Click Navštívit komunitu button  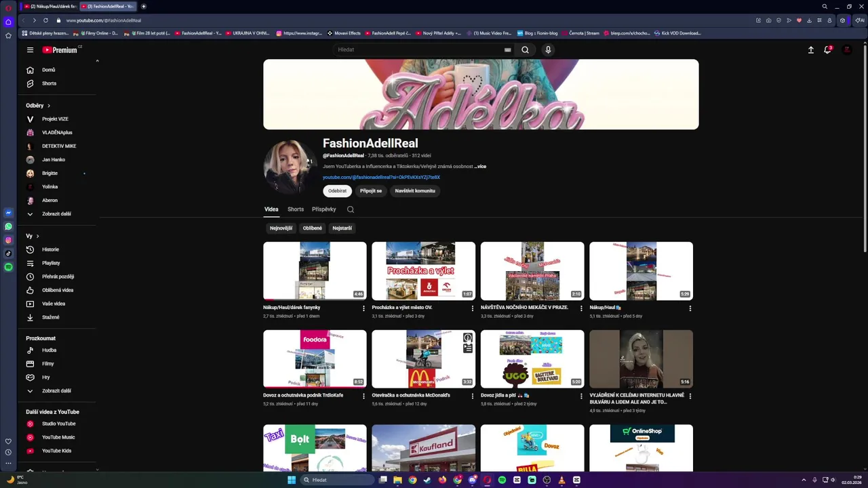coord(415,191)
